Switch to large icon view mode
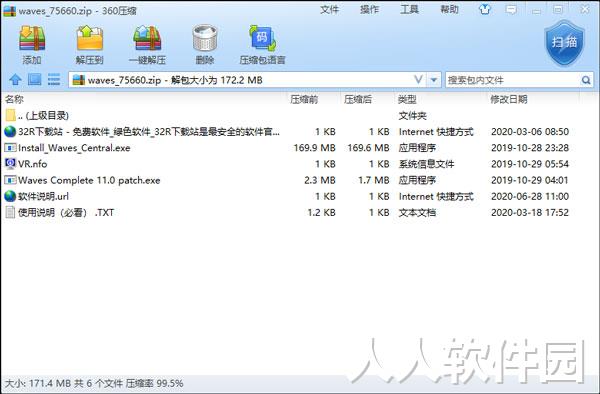 point(34,80)
